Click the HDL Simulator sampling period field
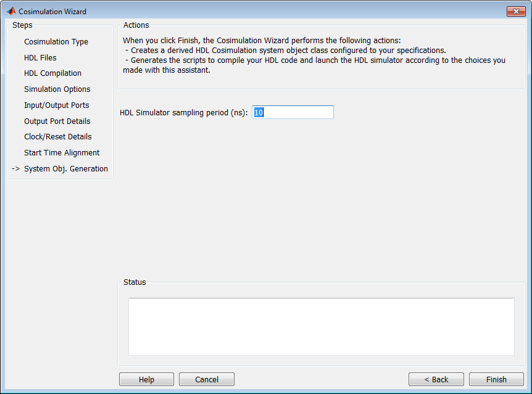Viewport: 532px width, 394px height. click(x=293, y=112)
